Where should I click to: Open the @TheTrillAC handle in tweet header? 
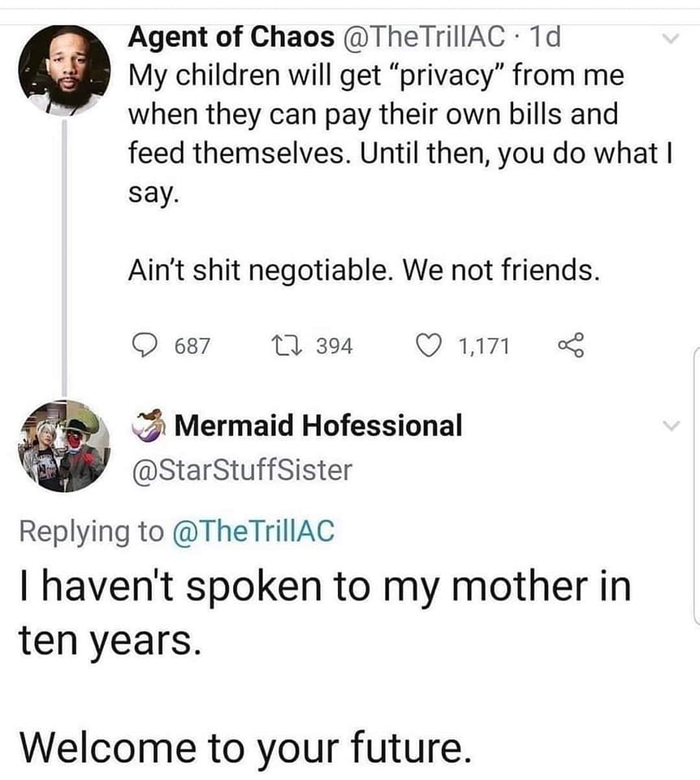427,37
